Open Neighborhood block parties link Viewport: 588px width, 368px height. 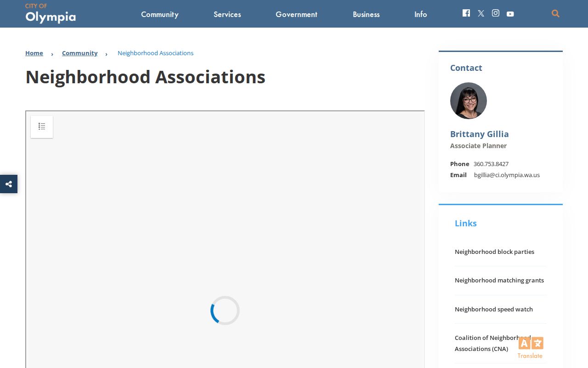pos(494,252)
